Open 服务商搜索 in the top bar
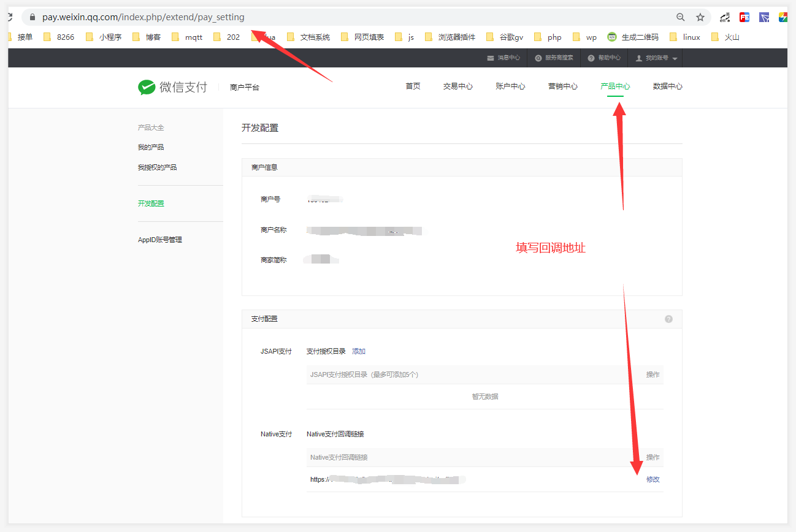The width and height of the screenshot is (796, 532). coord(554,58)
